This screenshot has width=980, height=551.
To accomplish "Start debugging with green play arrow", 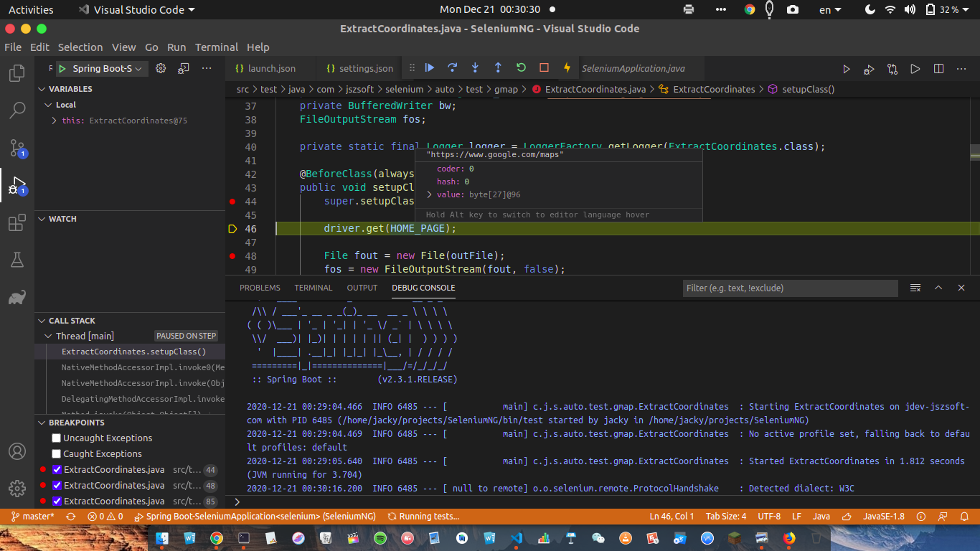I will point(62,69).
